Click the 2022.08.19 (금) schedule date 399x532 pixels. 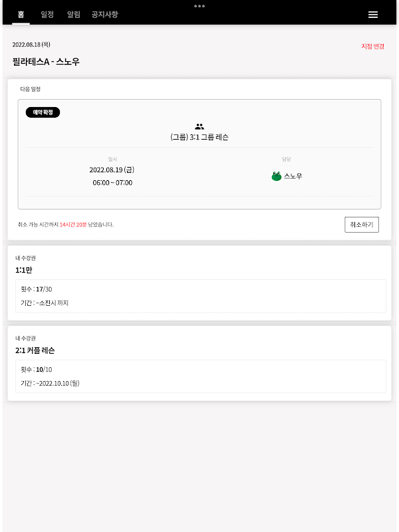(112, 170)
